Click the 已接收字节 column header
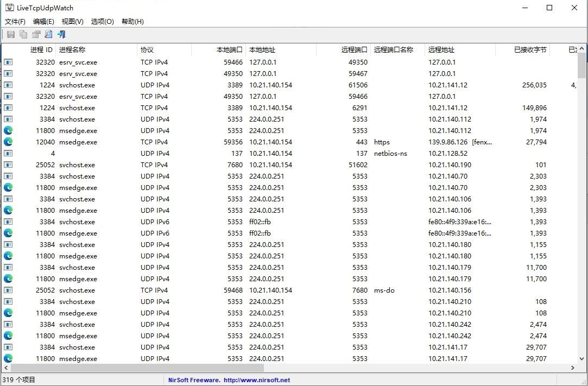Screen dimensions: 588x386 pyautogui.click(x=529, y=50)
